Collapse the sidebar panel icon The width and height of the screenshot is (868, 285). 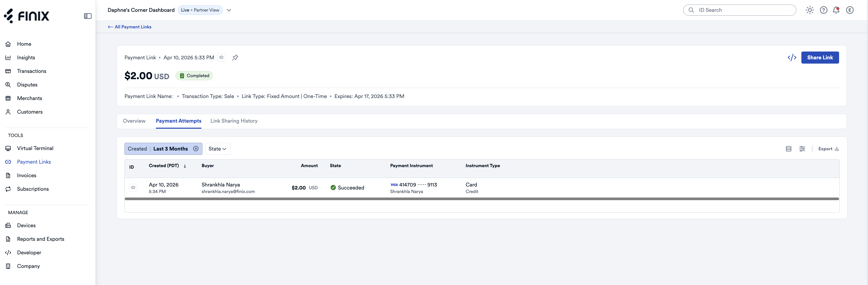[x=88, y=16]
